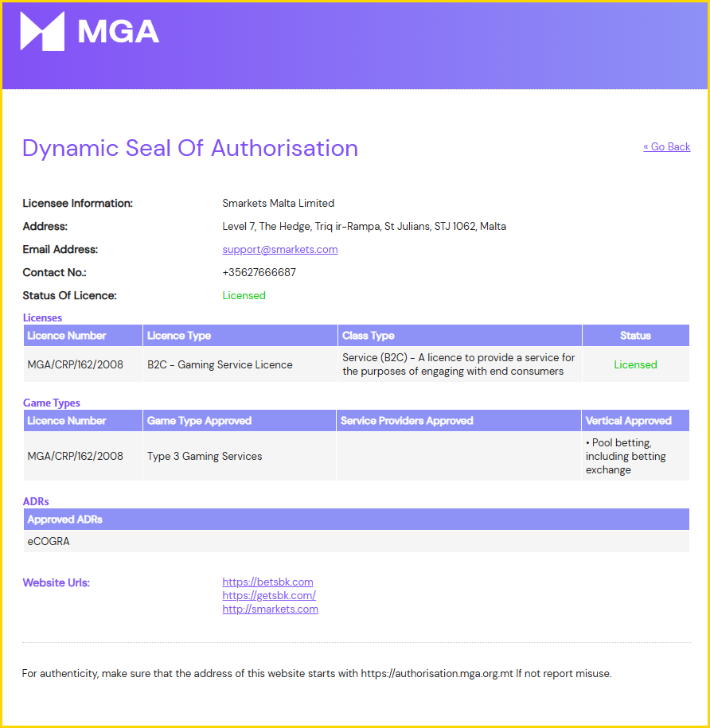
Task: Follow the http://smarkets.com website link
Action: point(271,609)
